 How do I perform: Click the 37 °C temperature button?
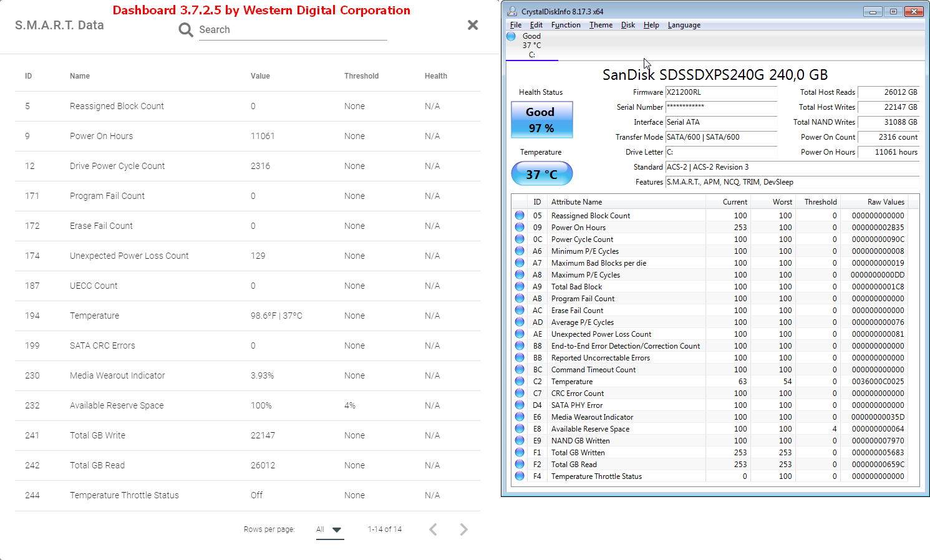[541, 174]
